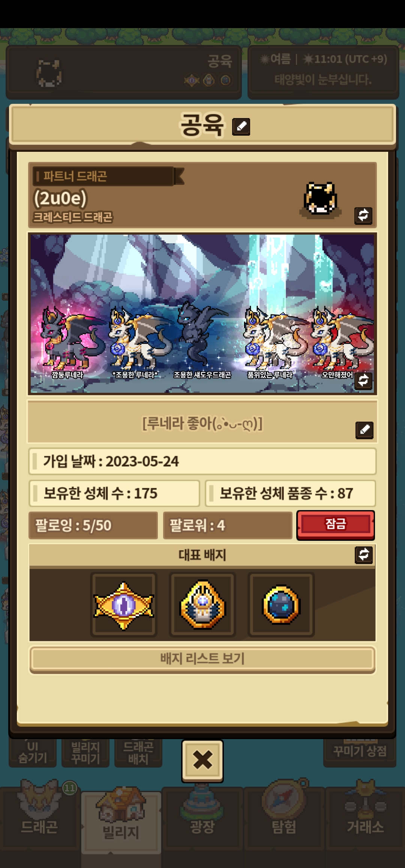This screenshot has height=868, width=405.
Task: Edit the 루네라 좋아 intro message
Action: pyautogui.click(x=364, y=430)
